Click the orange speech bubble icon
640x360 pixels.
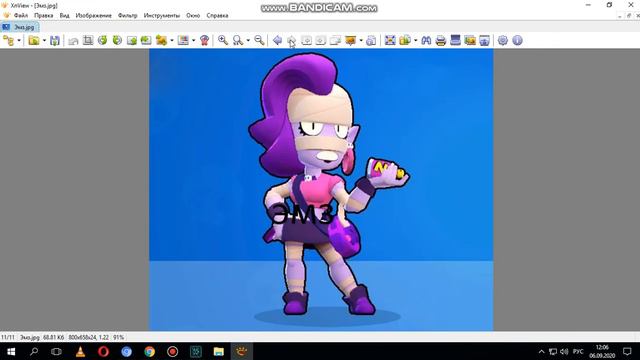[x=350, y=40]
